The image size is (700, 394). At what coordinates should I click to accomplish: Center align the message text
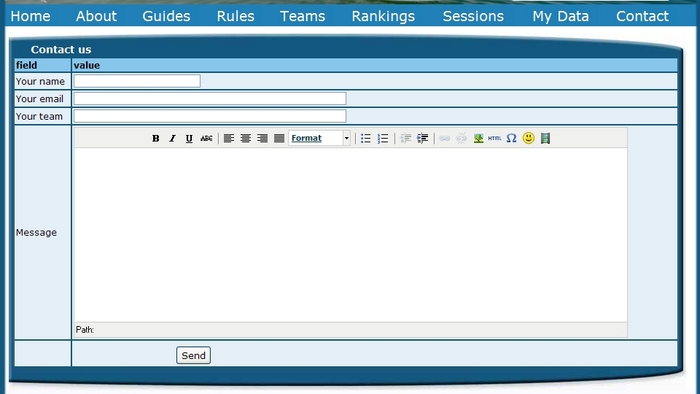[x=246, y=138]
